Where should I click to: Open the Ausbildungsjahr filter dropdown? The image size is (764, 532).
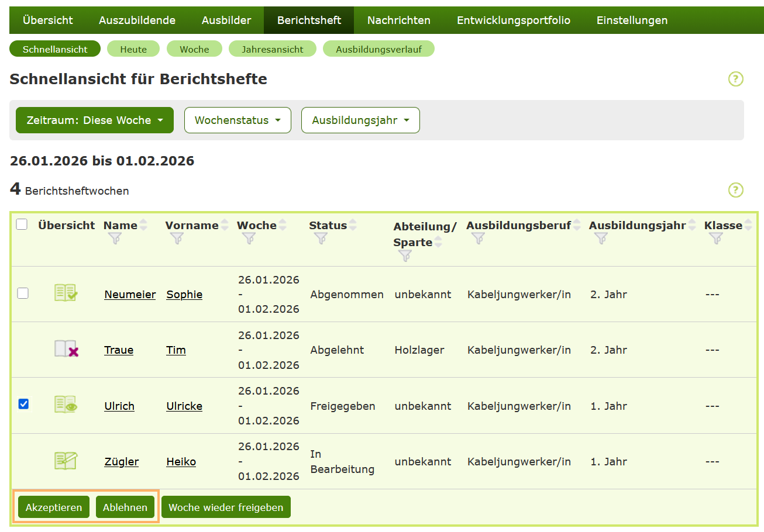(x=360, y=120)
